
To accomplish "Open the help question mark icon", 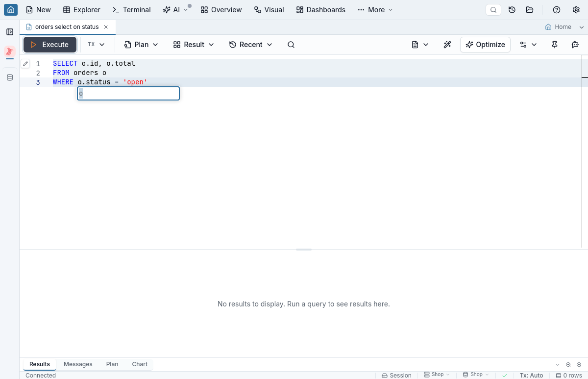I will point(557,10).
